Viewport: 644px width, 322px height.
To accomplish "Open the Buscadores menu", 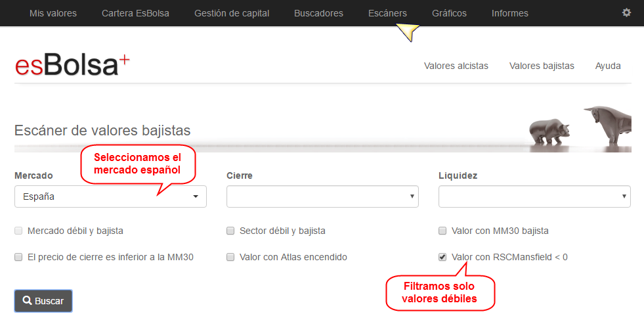I will (x=318, y=13).
